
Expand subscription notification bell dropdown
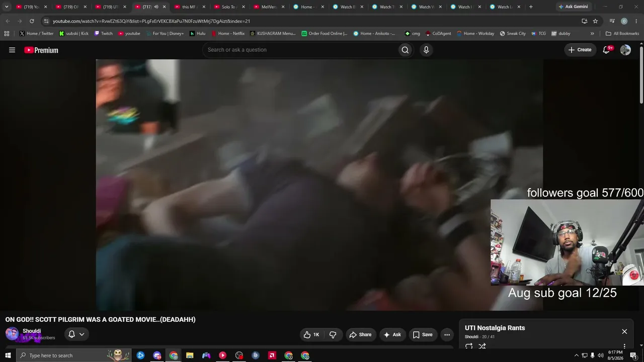[x=76, y=334]
